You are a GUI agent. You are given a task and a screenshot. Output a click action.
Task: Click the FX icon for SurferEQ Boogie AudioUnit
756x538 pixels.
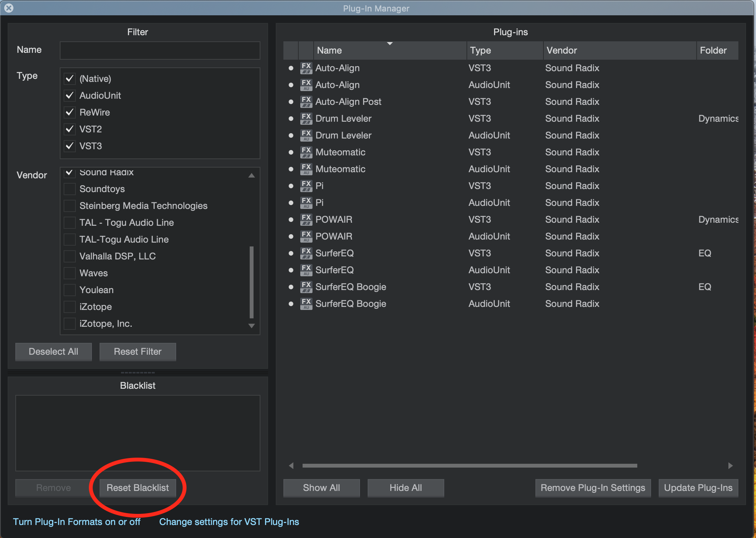[x=306, y=304]
